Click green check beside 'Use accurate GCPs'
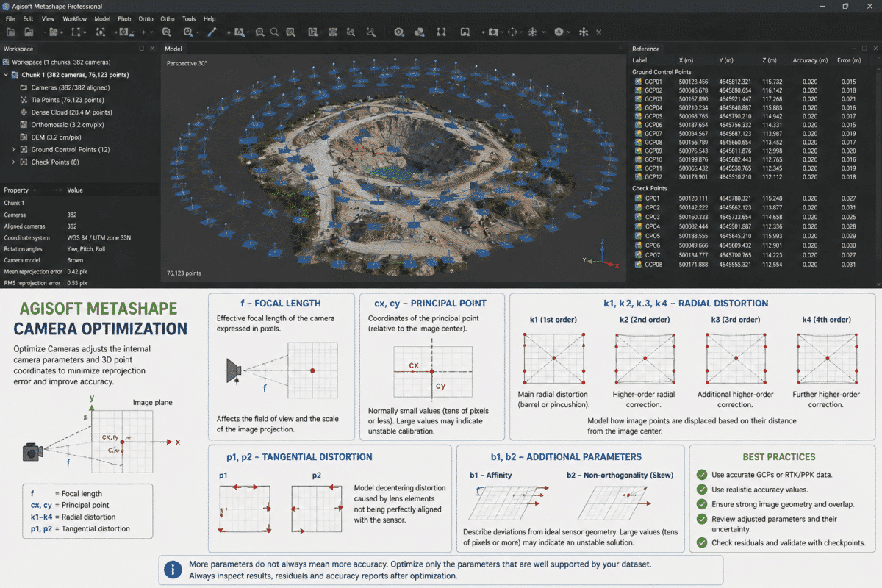Viewport: 882px width, 588px height. pos(702,474)
